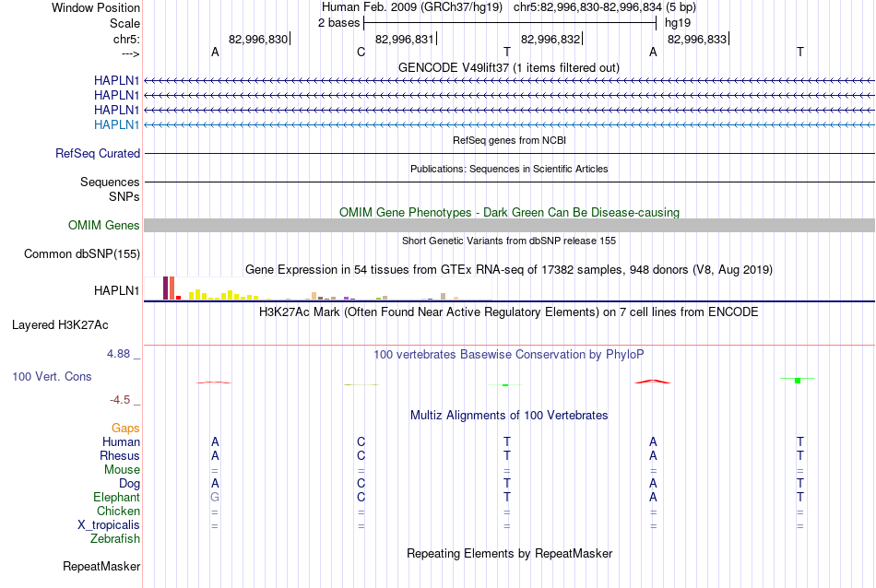876x588 pixels.
Task: Click the 2 bases scale text
Action: point(338,23)
